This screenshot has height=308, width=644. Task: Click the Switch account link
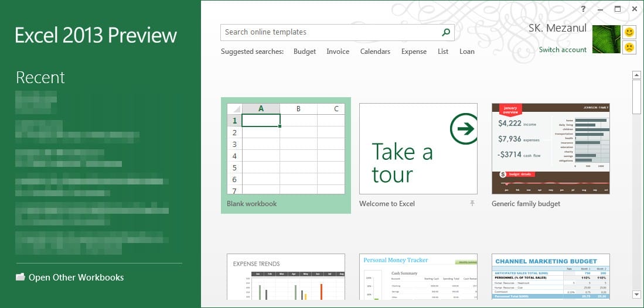[563, 50]
